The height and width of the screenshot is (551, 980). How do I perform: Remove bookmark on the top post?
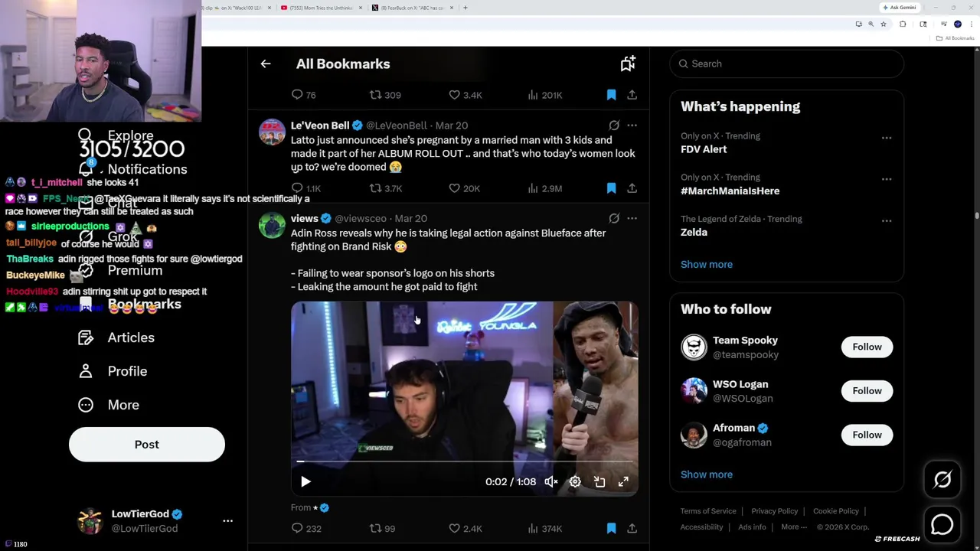pos(611,96)
